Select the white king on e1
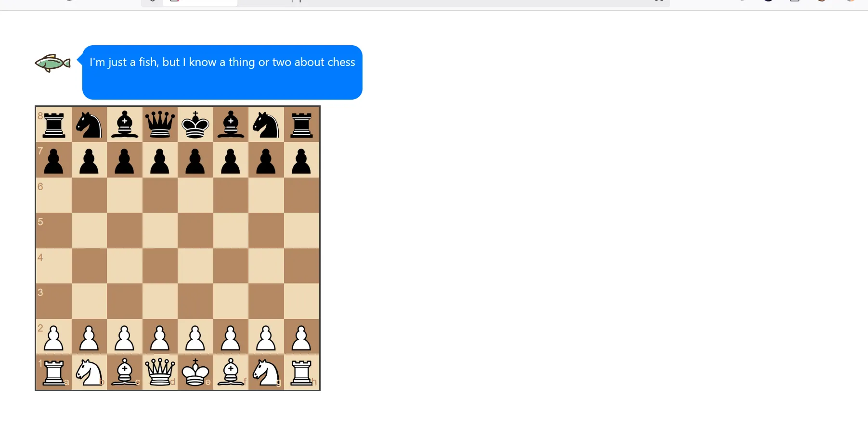This screenshot has height=448, width=868. (195, 372)
